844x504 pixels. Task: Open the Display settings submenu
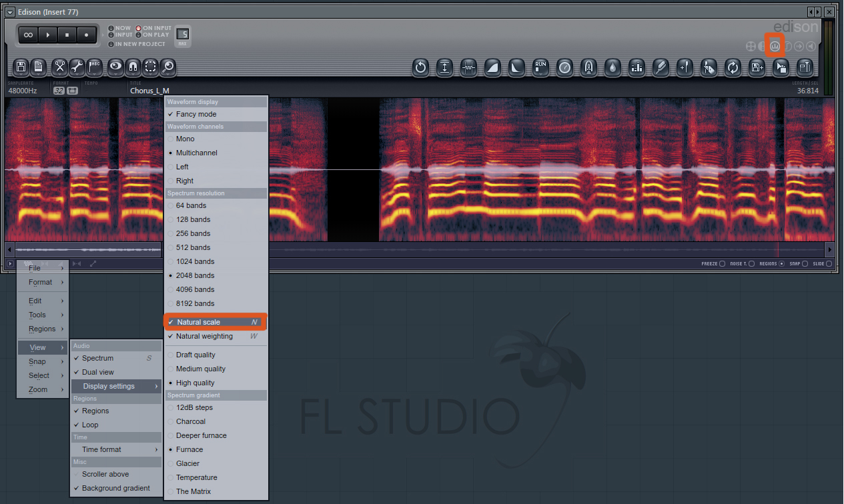pos(116,386)
